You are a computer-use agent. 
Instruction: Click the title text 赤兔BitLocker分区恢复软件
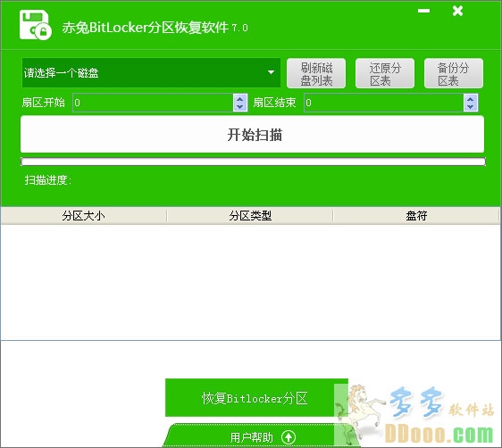tap(145, 28)
